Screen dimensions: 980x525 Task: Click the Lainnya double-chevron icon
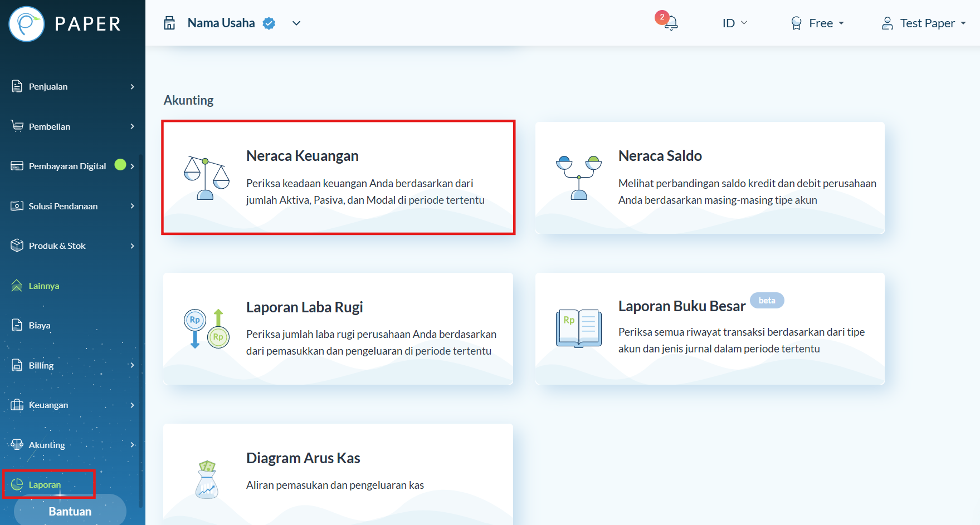pos(17,286)
